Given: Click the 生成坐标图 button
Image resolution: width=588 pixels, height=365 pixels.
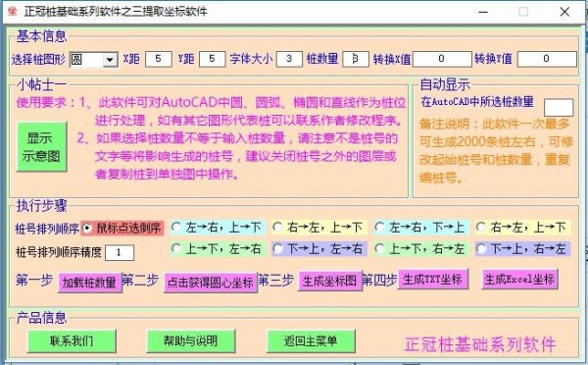Looking at the screenshot, I should tap(329, 281).
